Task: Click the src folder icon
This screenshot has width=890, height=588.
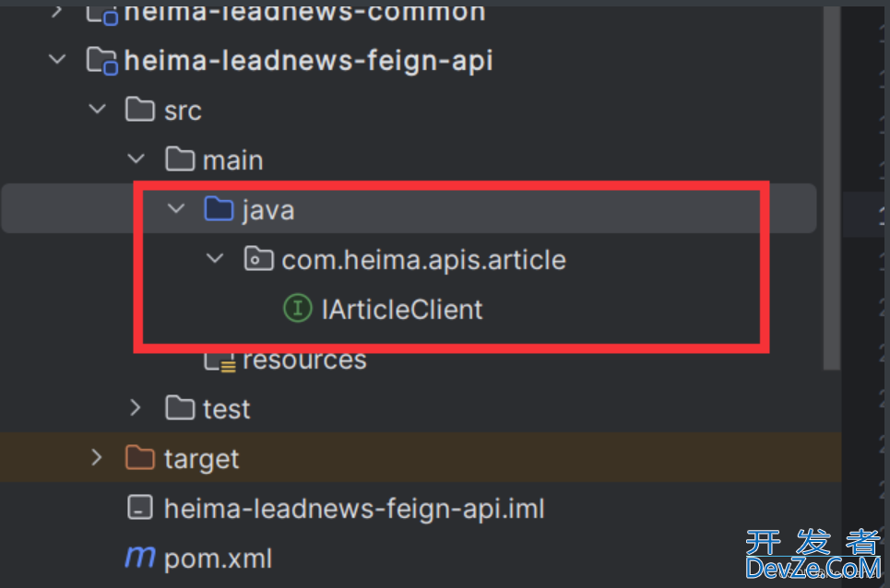Action: pyautogui.click(x=140, y=109)
